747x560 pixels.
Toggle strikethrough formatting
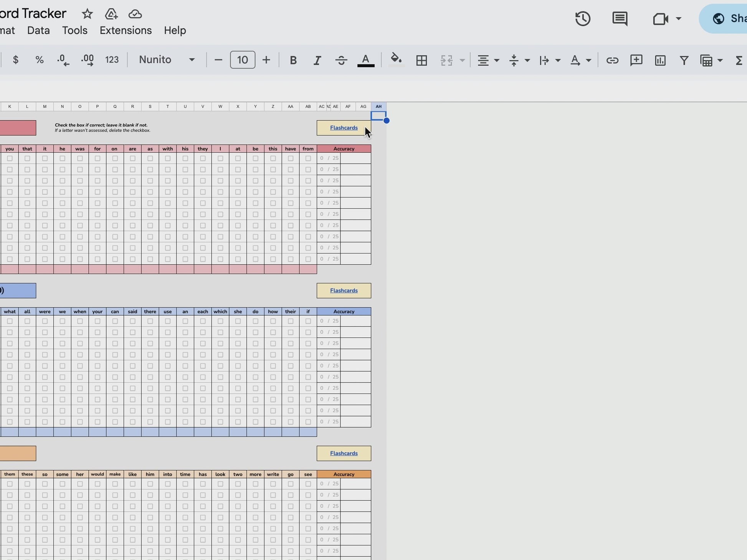[x=341, y=60]
